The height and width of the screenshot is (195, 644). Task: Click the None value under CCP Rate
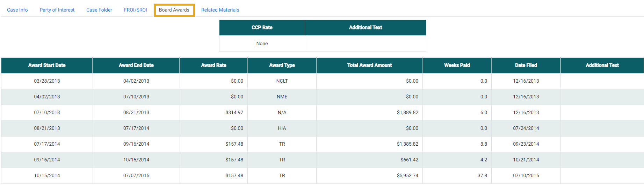(x=262, y=43)
